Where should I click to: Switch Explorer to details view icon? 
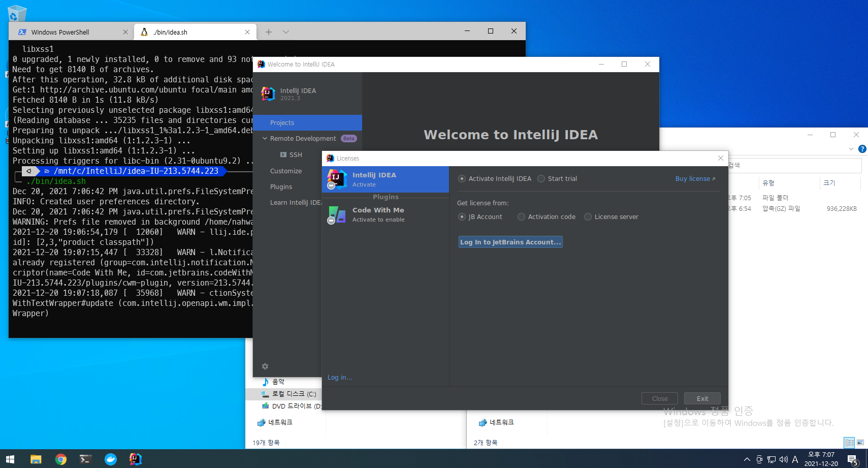click(850, 443)
